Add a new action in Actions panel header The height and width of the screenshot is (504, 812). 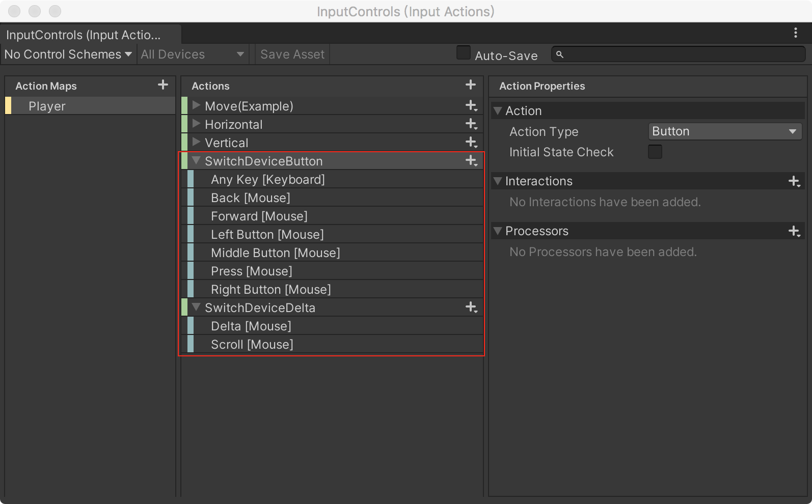click(471, 85)
